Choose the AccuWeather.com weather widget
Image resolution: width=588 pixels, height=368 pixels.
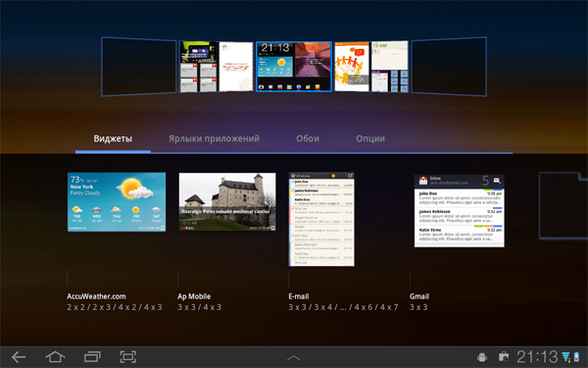pyautogui.click(x=117, y=202)
